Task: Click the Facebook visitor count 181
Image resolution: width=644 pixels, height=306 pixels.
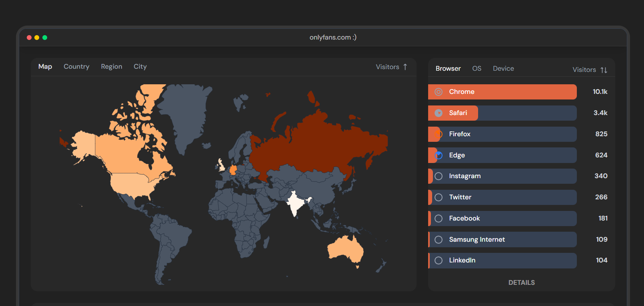Action: click(603, 219)
